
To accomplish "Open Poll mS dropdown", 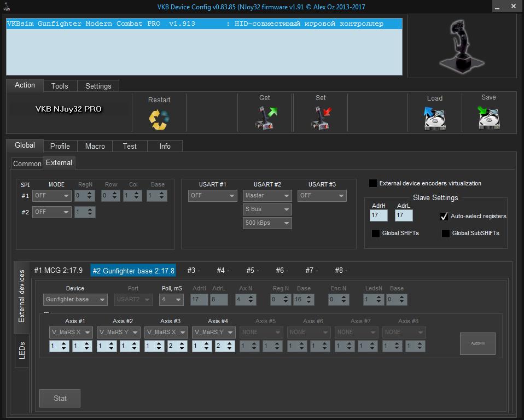I will [x=171, y=299].
